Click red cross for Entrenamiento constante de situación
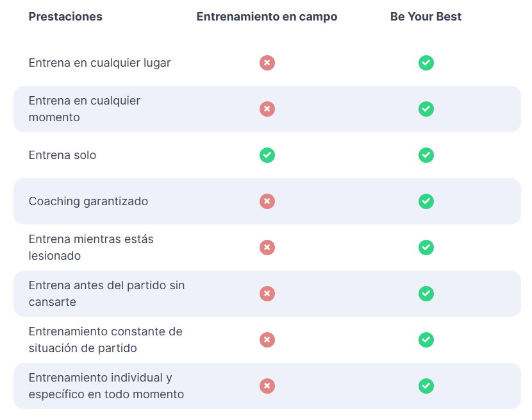 267,340
